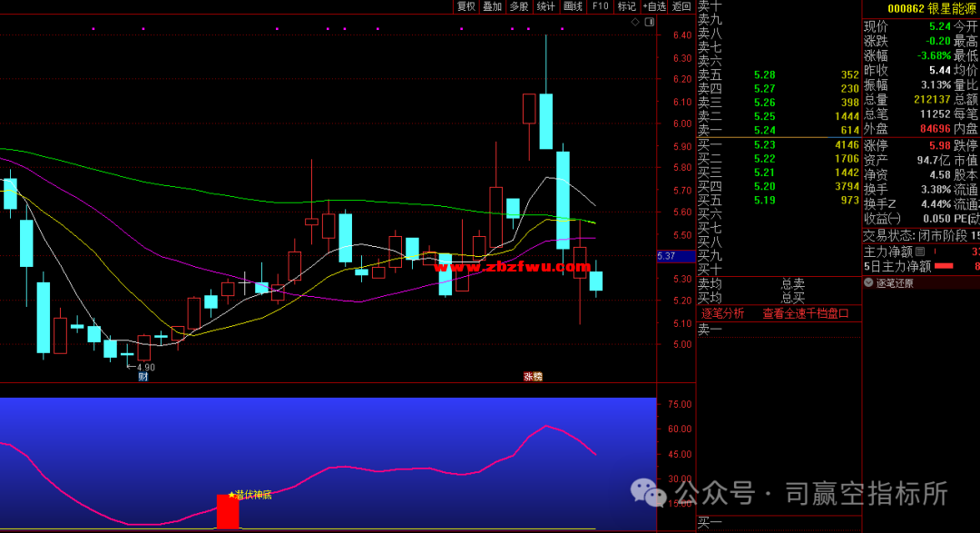This screenshot has height=533, width=980.
Task: Click the 4.90 low price label
Action: 145,367
